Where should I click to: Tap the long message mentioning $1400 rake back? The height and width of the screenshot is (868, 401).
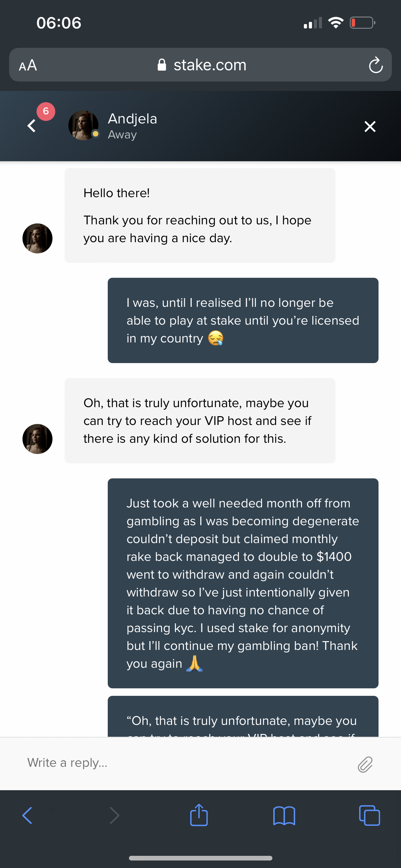pos(243,583)
